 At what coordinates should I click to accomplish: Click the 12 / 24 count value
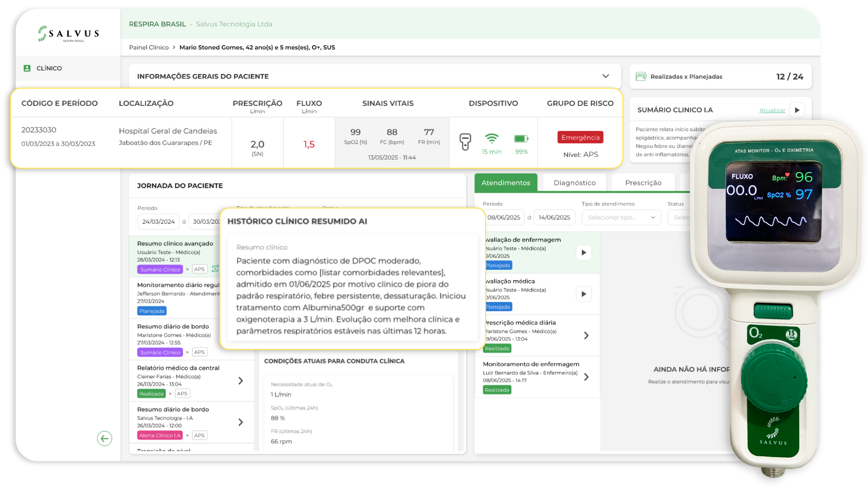[x=789, y=76]
